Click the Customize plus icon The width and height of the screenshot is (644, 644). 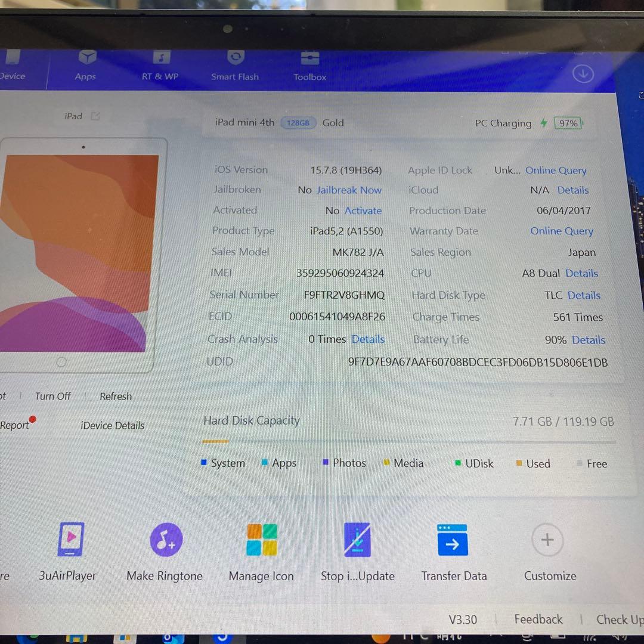coord(547,540)
